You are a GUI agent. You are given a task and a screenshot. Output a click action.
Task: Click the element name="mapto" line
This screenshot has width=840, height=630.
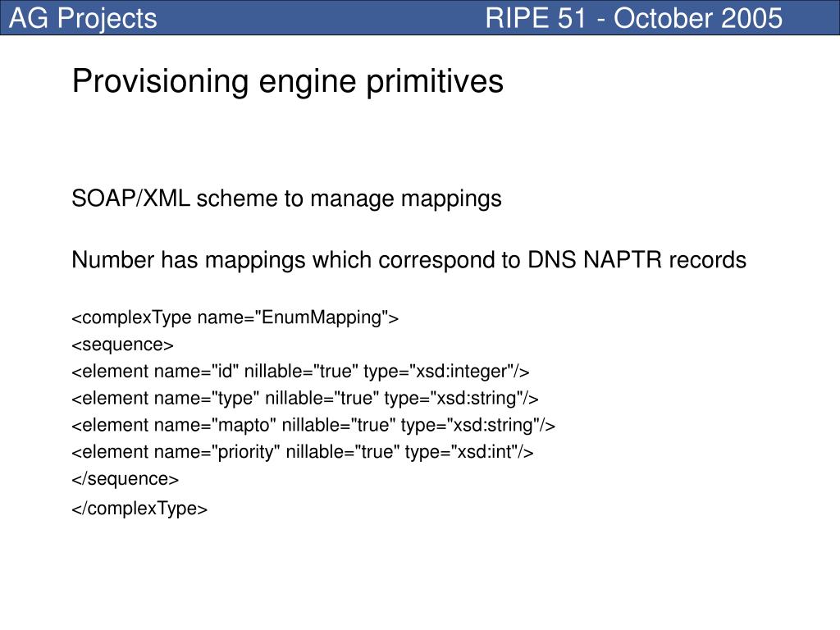pyautogui.click(x=313, y=425)
